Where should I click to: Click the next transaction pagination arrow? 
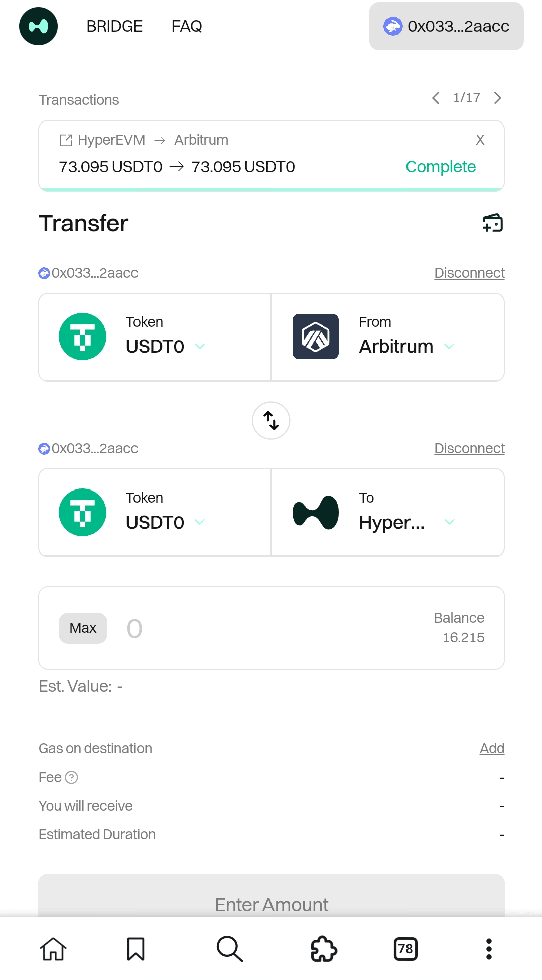point(497,98)
